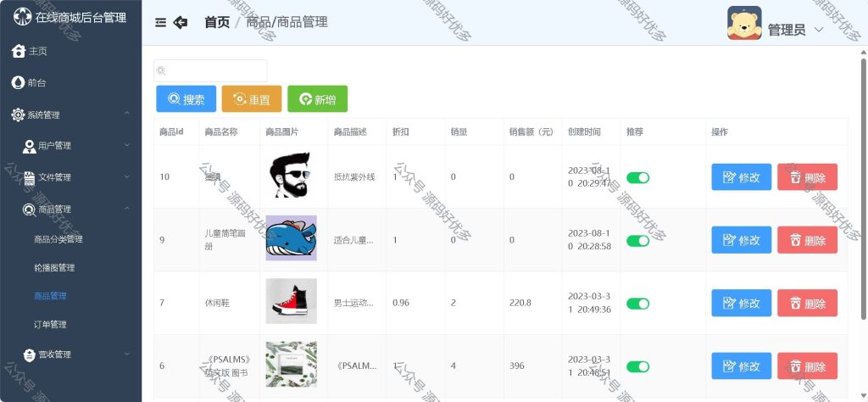Click the blue 搜索 button
Image resolution: width=868 pixels, height=402 pixels.
point(186,99)
